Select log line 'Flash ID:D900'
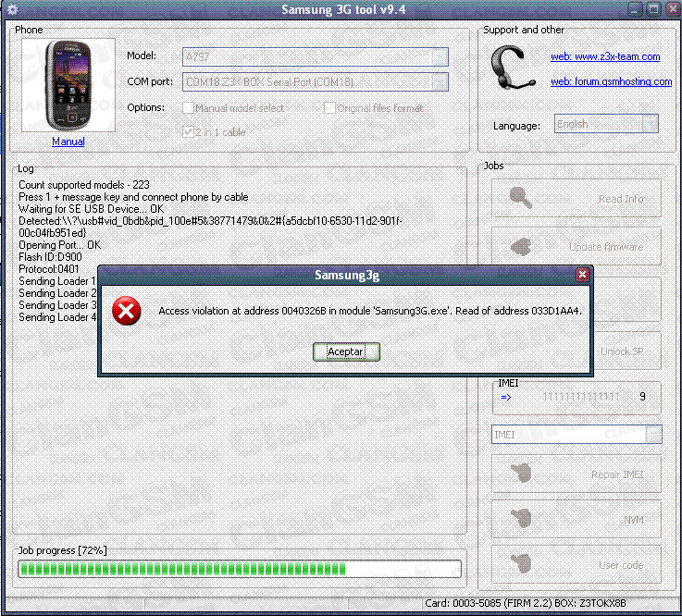682x616 pixels. (50, 257)
